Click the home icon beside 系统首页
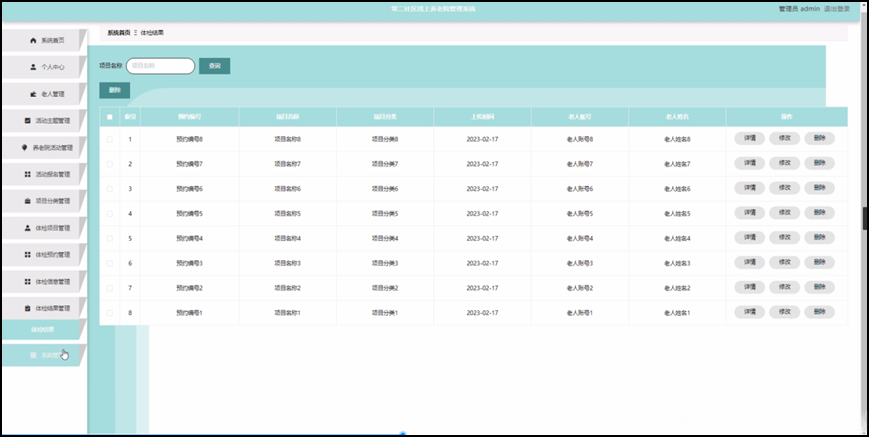 coord(33,40)
